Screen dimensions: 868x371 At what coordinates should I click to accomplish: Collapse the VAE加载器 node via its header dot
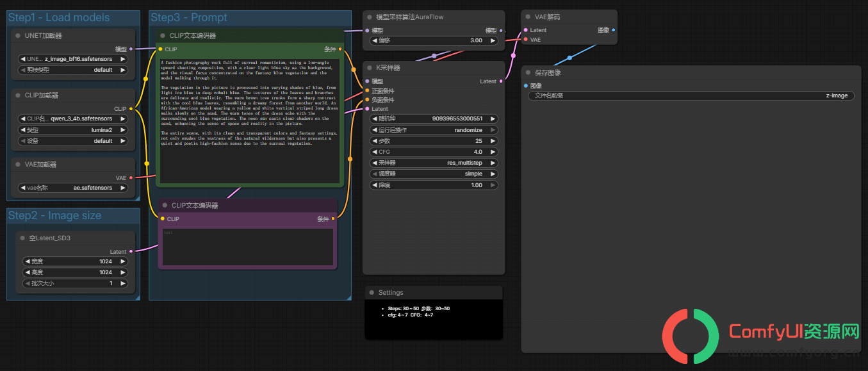point(18,165)
